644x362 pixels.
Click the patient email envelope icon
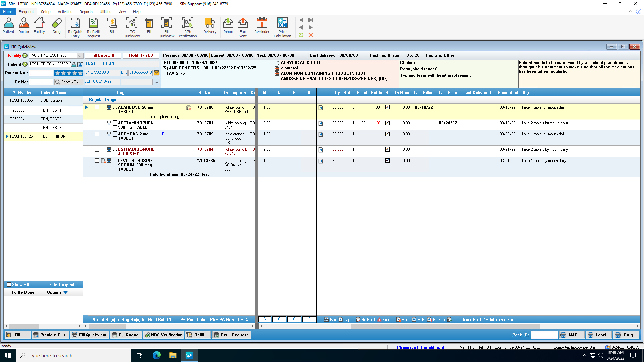click(156, 73)
